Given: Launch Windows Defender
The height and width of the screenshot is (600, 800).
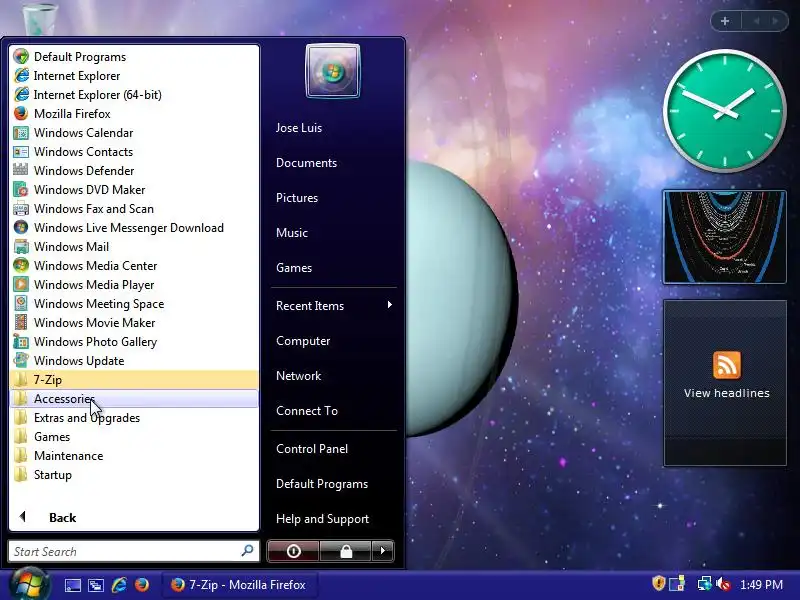Looking at the screenshot, I should [x=134, y=170].
